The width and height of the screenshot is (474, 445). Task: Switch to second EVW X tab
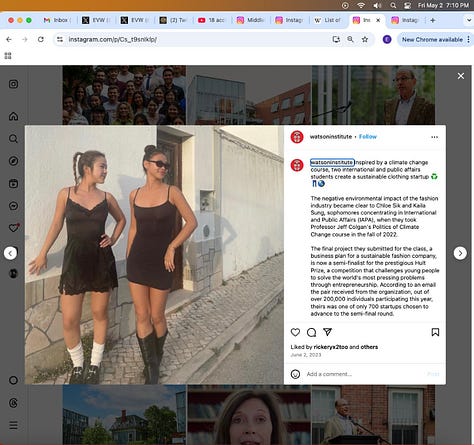coord(134,20)
